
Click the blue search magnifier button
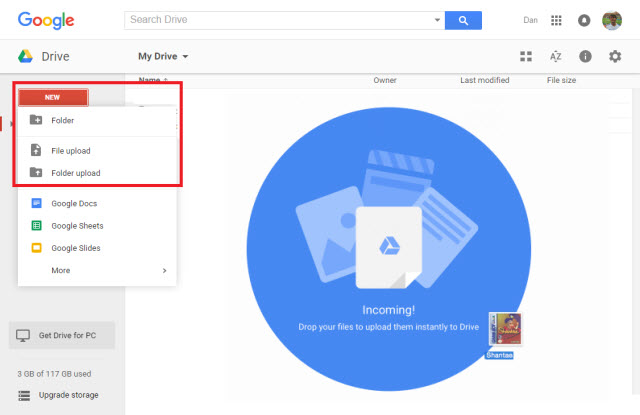coord(463,20)
